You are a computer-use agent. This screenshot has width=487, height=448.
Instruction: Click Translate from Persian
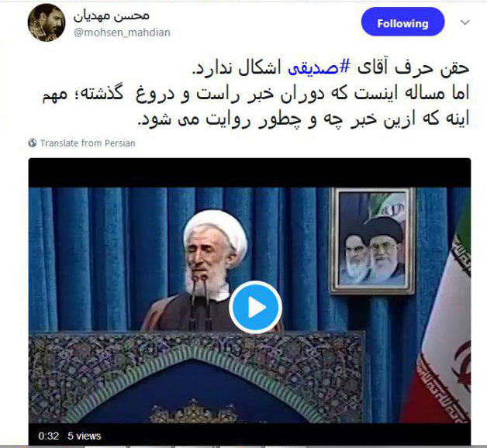click(88, 143)
